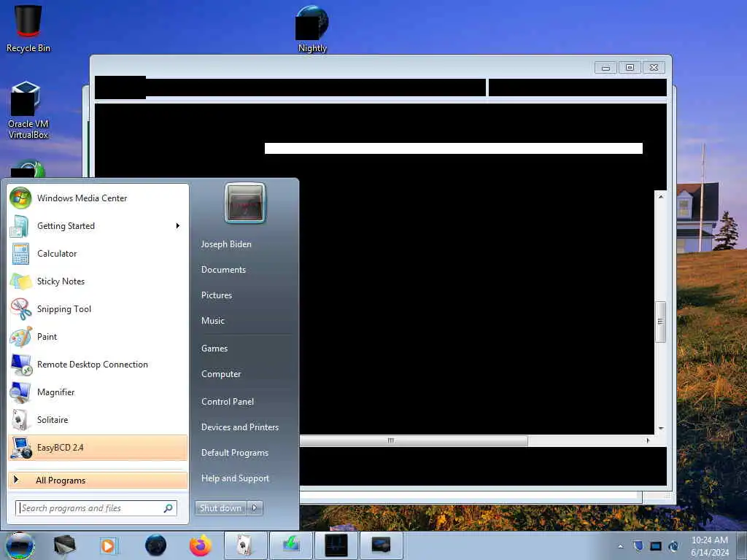Launch Solitaire from Start menu
747x560 pixels.
tap(98, 419)
